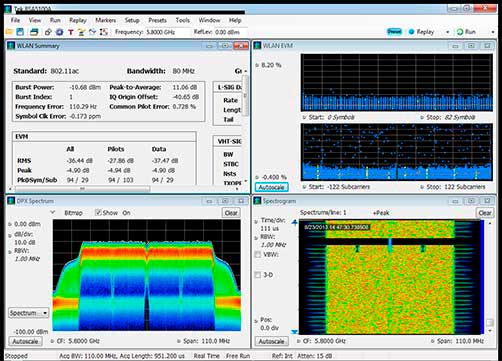This screenshot has width=502, height=361.
Task: Click the RefLev field showing 0.00 dBm
Action: pyautogui.click(x=230, y=32)
